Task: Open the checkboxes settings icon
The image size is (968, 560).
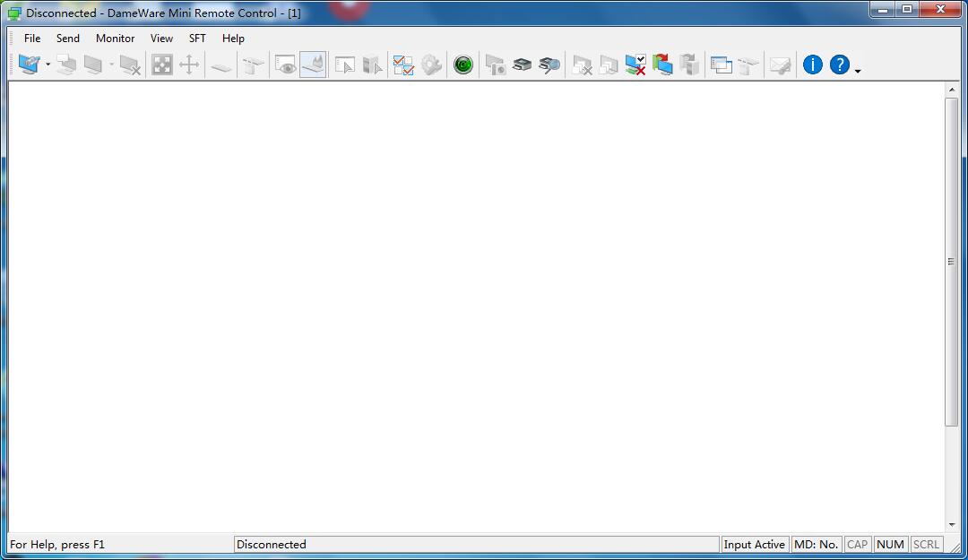Action: pos(403,65)
